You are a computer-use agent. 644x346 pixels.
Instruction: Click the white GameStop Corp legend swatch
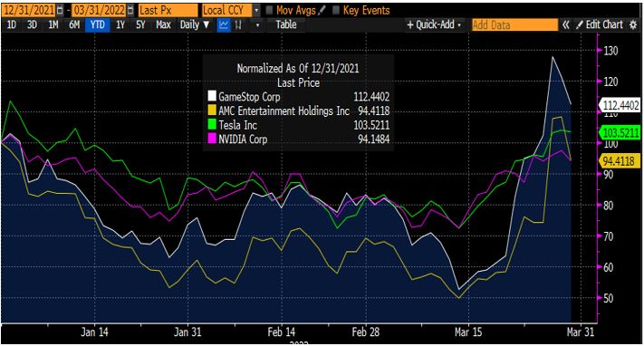212,97
